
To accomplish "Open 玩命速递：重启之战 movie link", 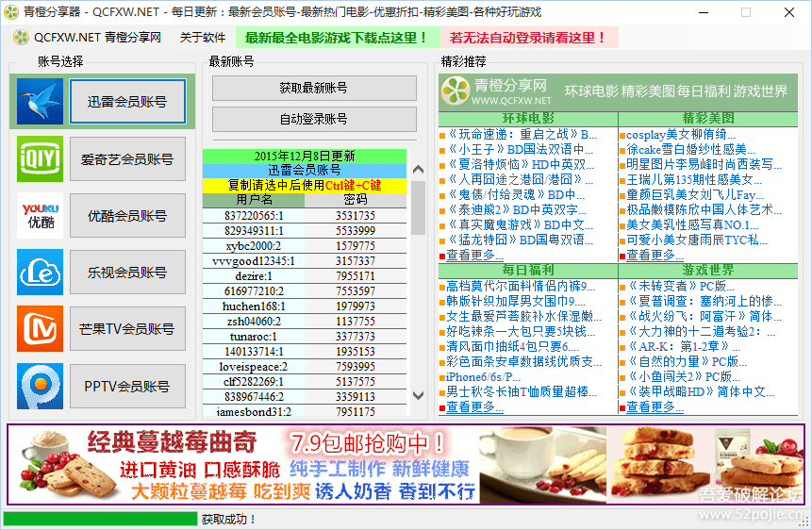I will 522,135.
